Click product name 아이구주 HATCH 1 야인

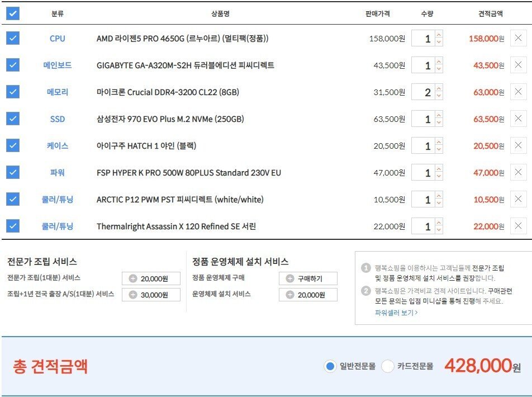[x=146, y=146]
